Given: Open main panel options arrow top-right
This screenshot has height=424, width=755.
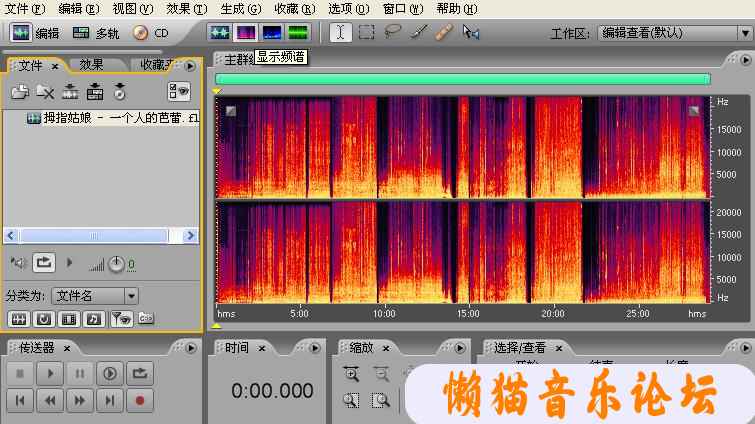Looking at the screenshot, I should pyautogui.click(x=745, y=60).
